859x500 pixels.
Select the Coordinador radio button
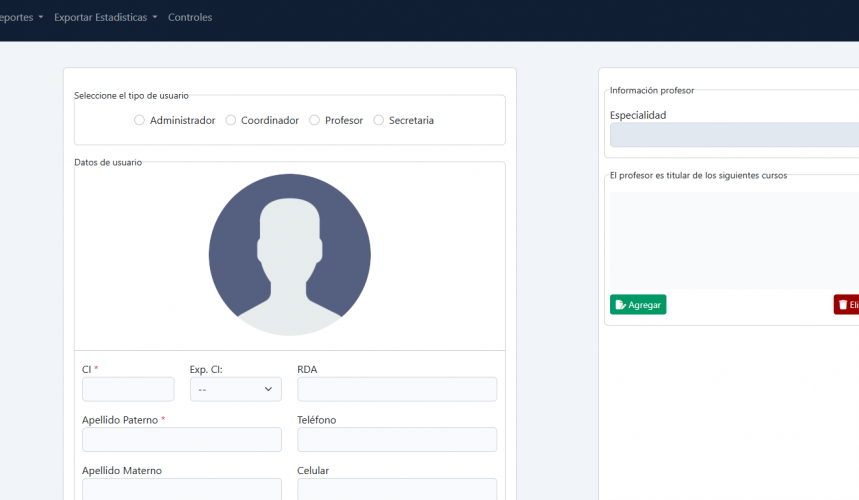pos(231,120)
